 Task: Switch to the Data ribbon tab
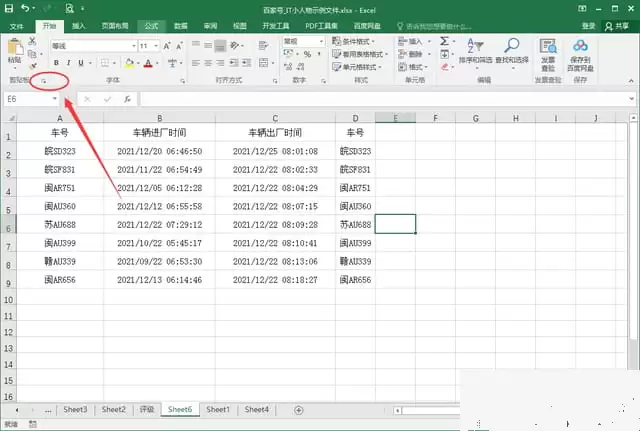coord(181,26)
